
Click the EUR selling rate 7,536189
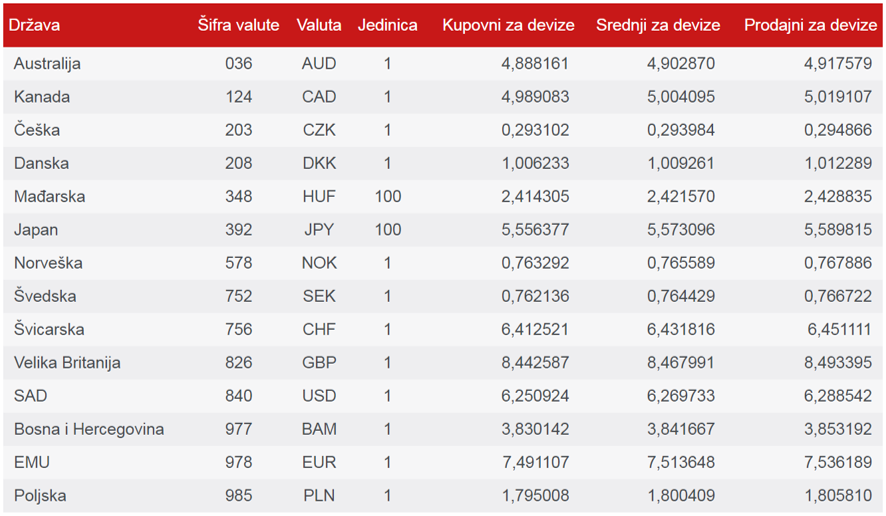838,462
